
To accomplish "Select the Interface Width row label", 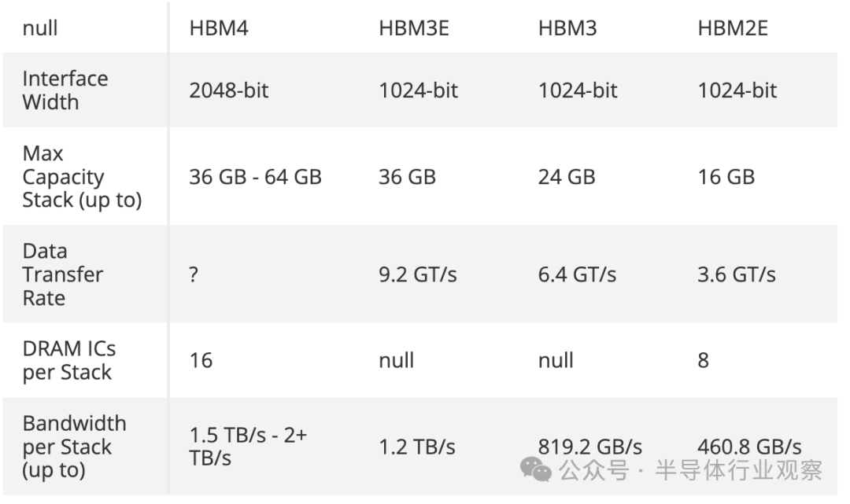I will 65,90.
